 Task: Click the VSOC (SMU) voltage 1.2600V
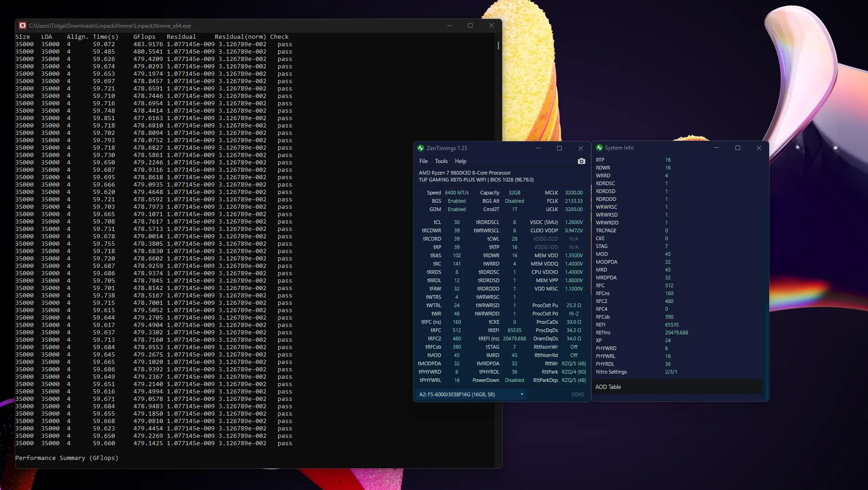pyautogui.click(x=574, y=222)
